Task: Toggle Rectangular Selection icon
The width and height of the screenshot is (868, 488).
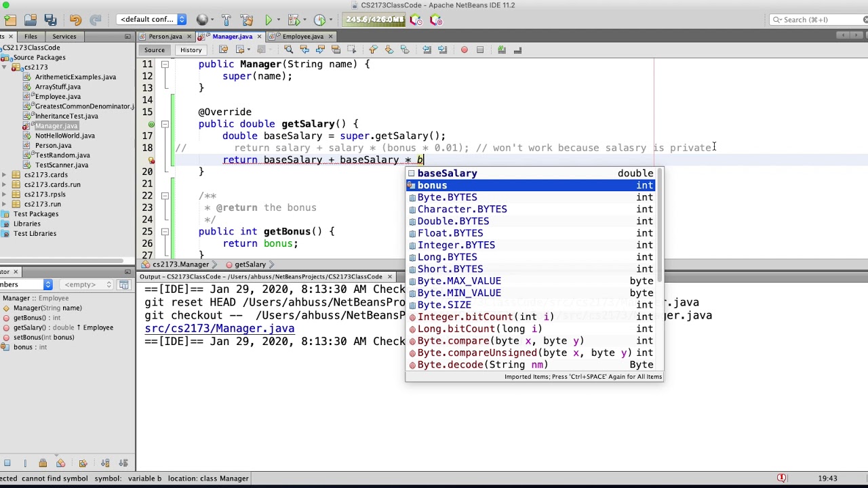Action: click(x=351, y=49)
